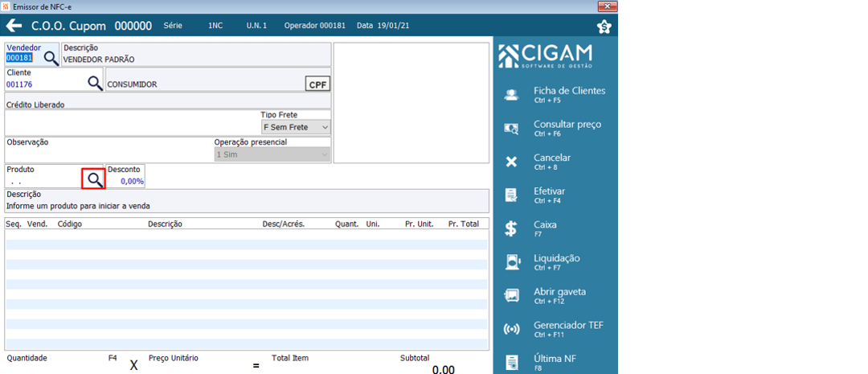Click Quant. column header
868x374 pixels.
[346, 224]
